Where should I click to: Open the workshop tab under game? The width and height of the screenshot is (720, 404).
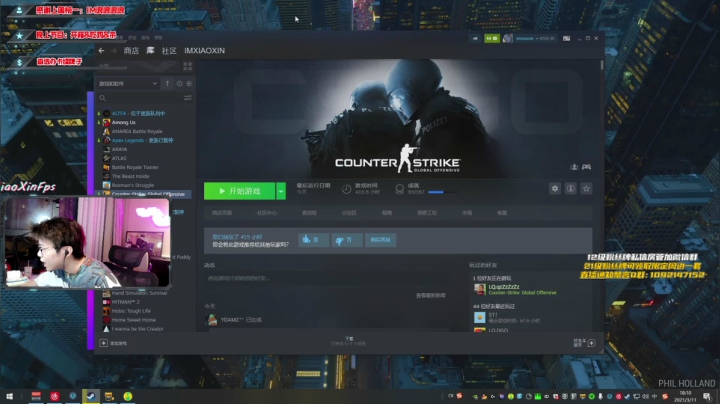tap(427, 213)
